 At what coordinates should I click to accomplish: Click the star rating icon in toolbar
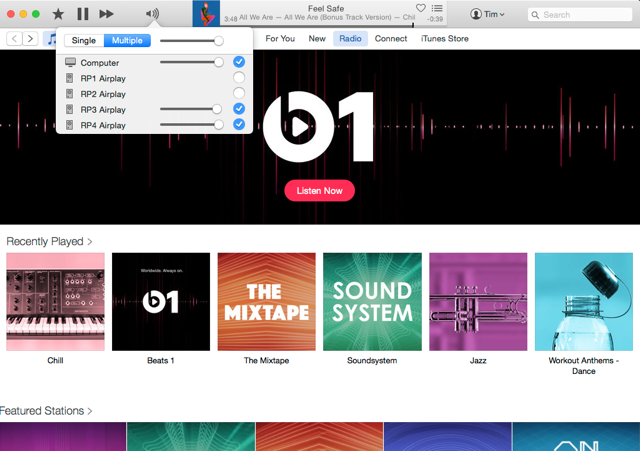(x=58, y=14)
